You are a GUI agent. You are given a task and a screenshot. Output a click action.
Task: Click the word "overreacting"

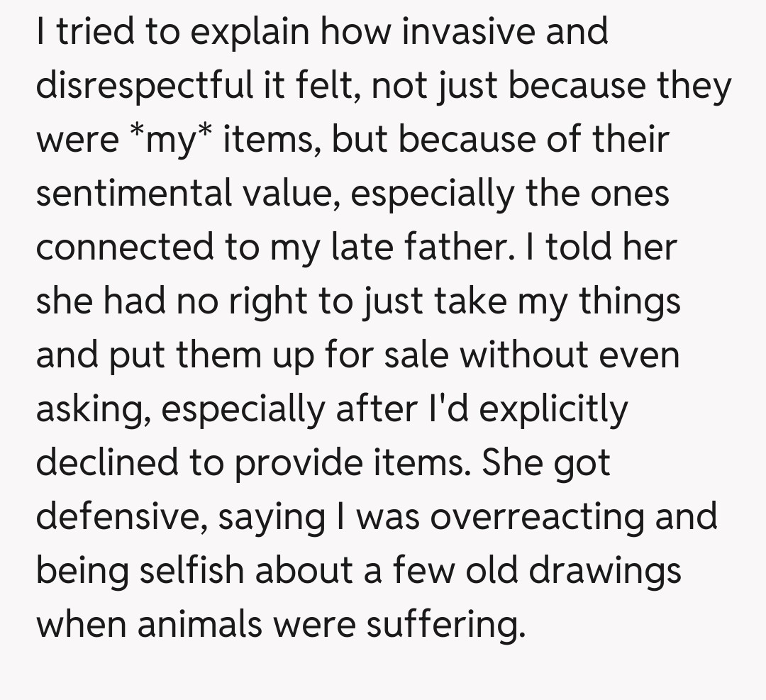pyautogui.click(x=537, y=516)
